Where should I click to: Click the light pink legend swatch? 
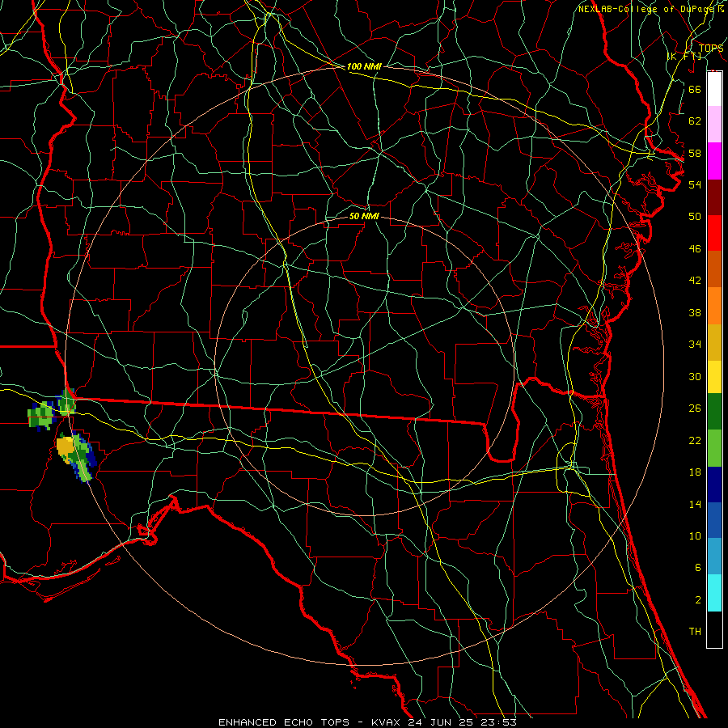pos(714,124)
